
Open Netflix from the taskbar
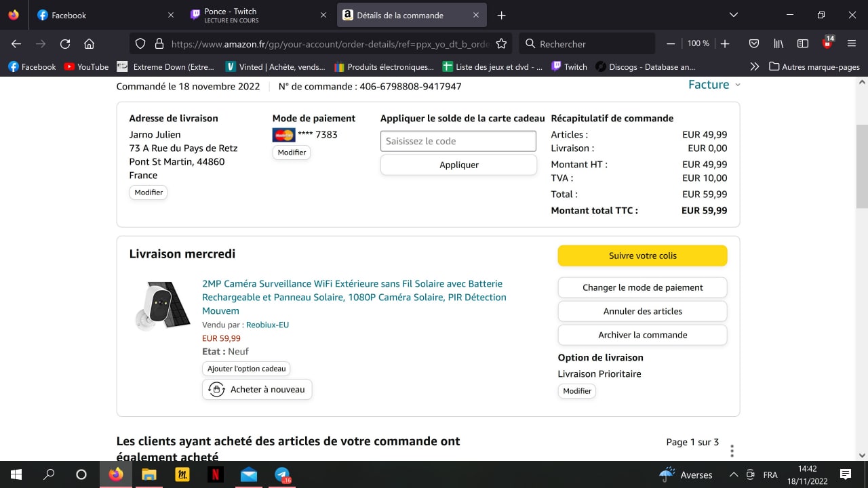215,474
